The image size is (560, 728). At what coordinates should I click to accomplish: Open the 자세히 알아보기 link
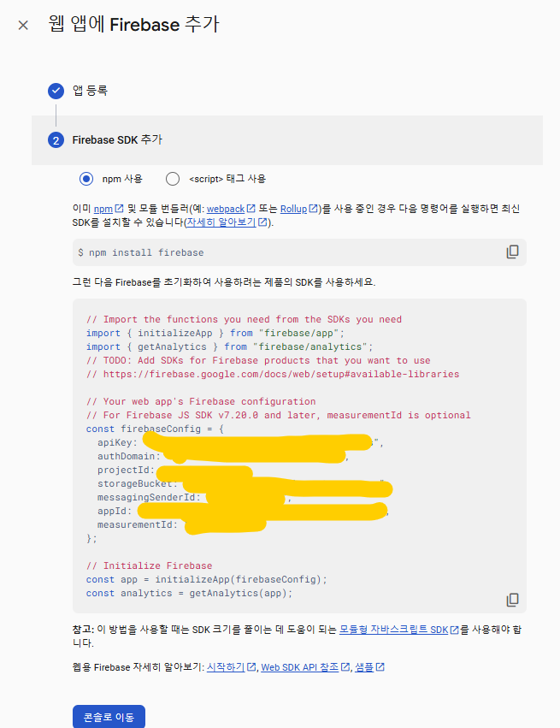coord(227,222)
